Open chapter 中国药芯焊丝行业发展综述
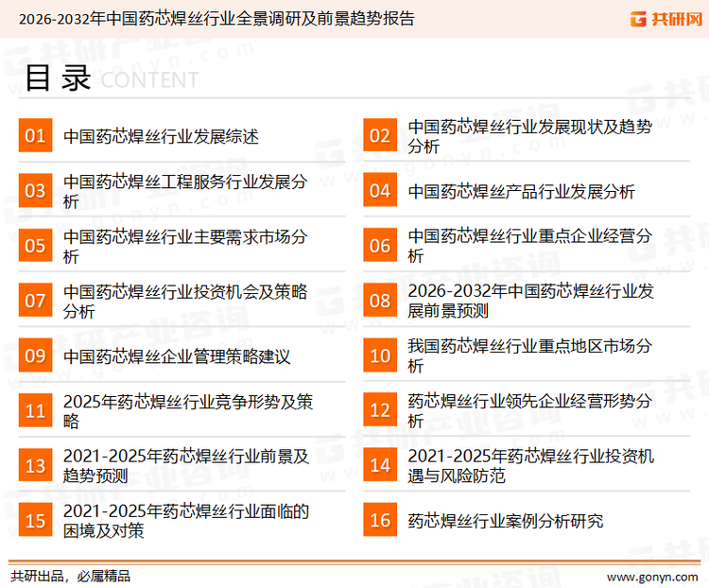 pyautogui.click(x=161, y=136)
